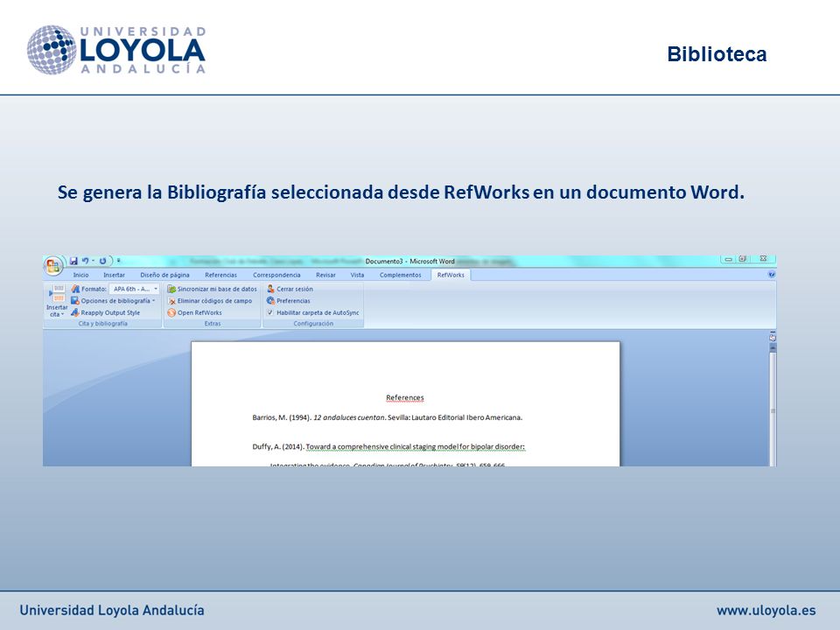Click Eliminar códigos de campo label
840x630 pixels.
(214, 301)
